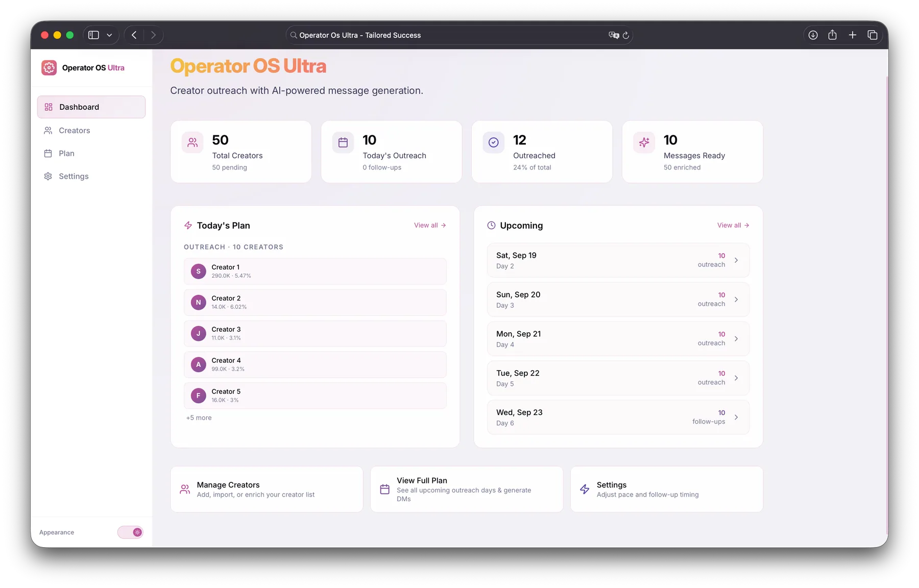Viewport: 919px width, 588px height.
Task: Show the tab overview icon
Action: tap(873, 35)
